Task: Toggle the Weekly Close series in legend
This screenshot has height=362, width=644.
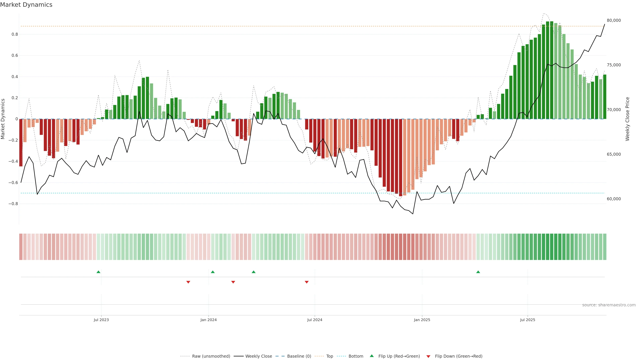Action: (x=258, y=356)
